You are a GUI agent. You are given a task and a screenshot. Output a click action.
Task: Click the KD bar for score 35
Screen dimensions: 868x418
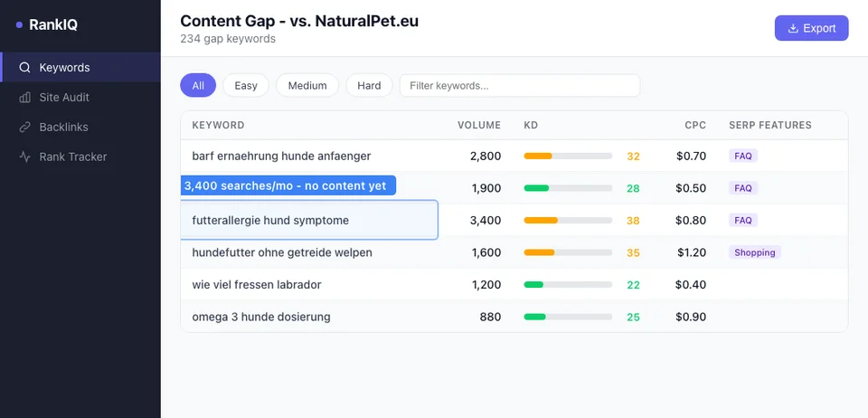[x=568, y=252]
